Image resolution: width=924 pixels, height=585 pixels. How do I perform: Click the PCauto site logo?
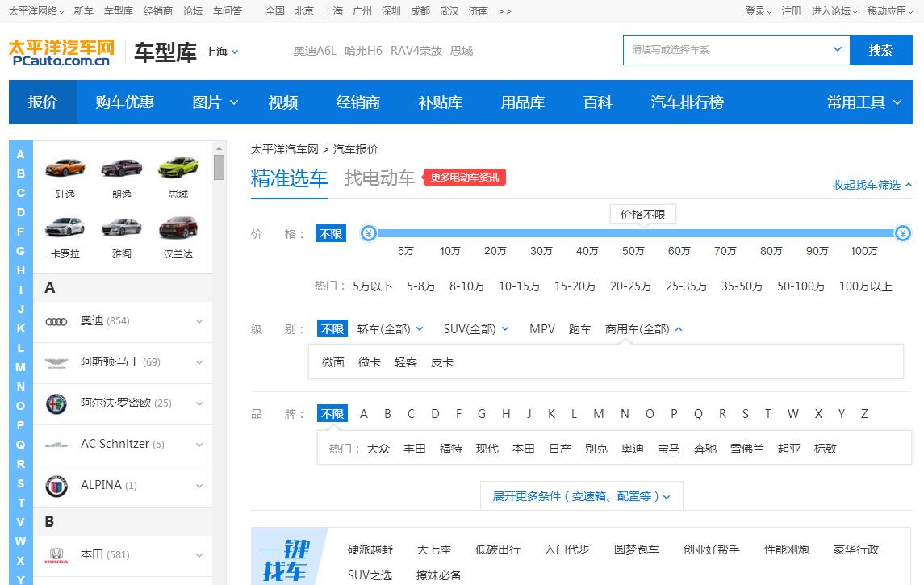[x=61, y=52]
